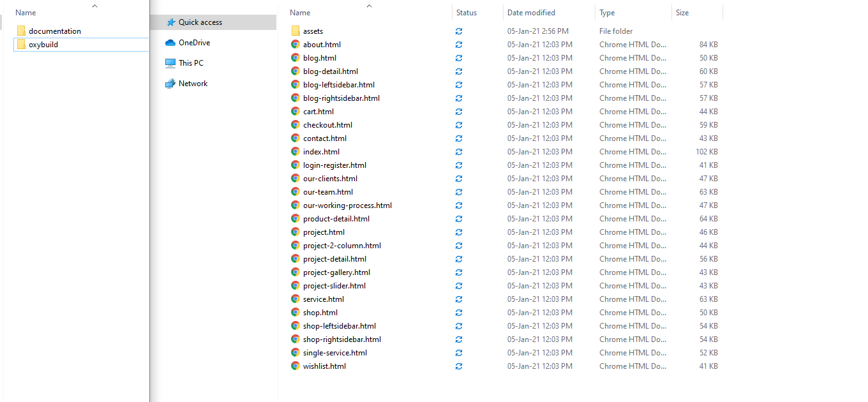Select the shop-leftsidebar.html file

coord(340,326)
